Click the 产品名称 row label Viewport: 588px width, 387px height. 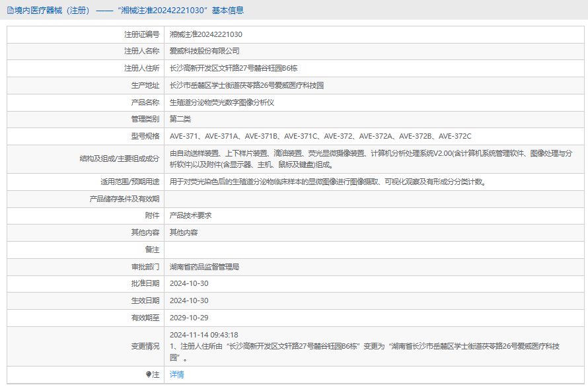click(x=145, y=102)
